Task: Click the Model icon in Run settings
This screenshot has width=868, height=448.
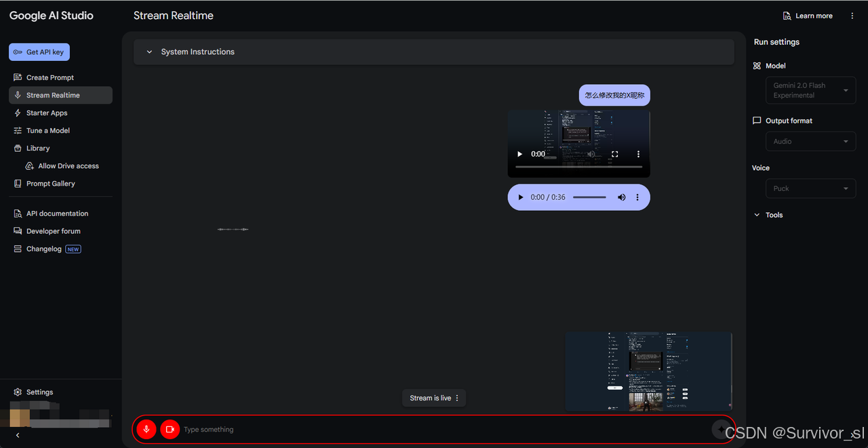Action: [x=757, y=66]
